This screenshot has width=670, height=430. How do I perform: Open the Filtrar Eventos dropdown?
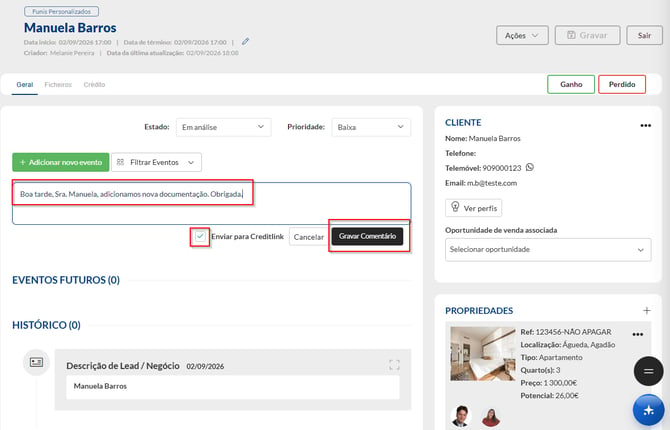(156, 162)
